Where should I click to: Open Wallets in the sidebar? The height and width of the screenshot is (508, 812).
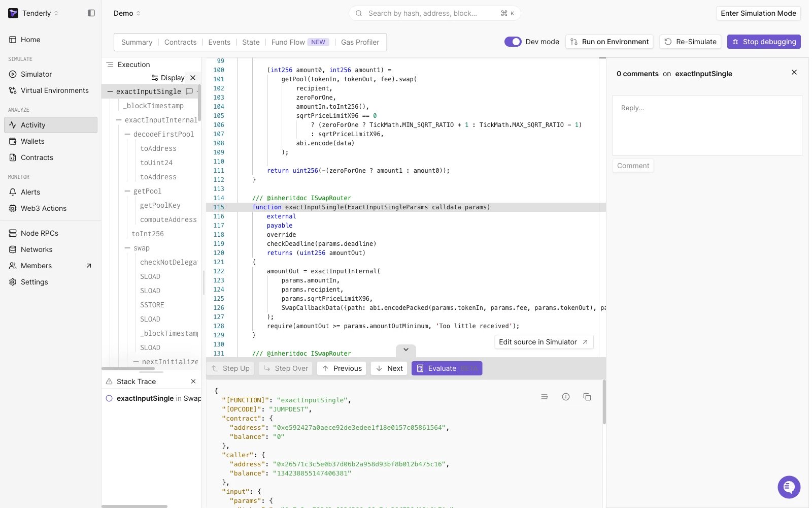(51, 141)
